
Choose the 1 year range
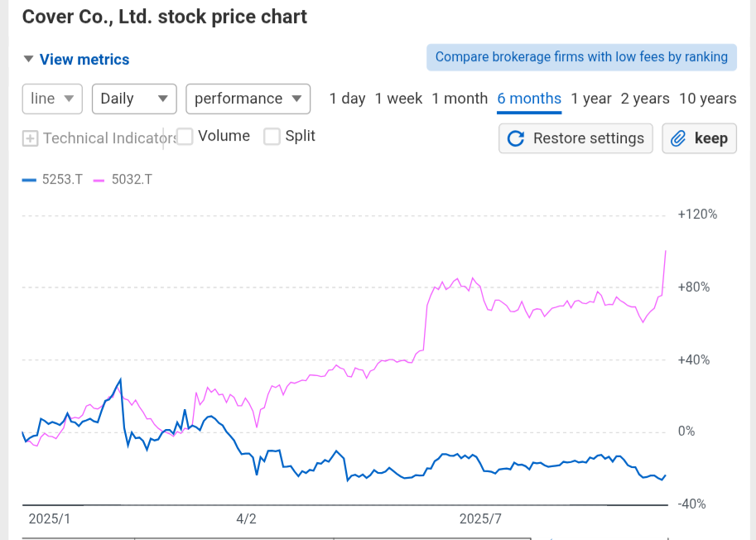point(591,99)
